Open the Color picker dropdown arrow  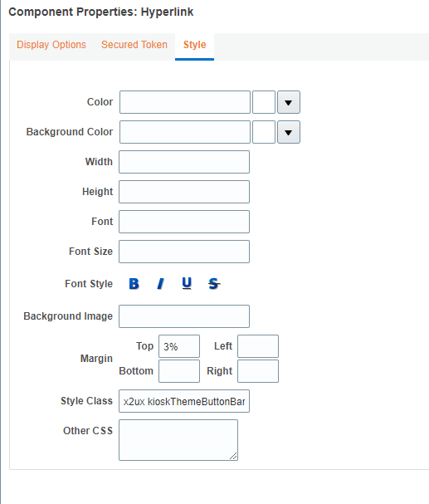pyautogui.click(x=289, y=102)
